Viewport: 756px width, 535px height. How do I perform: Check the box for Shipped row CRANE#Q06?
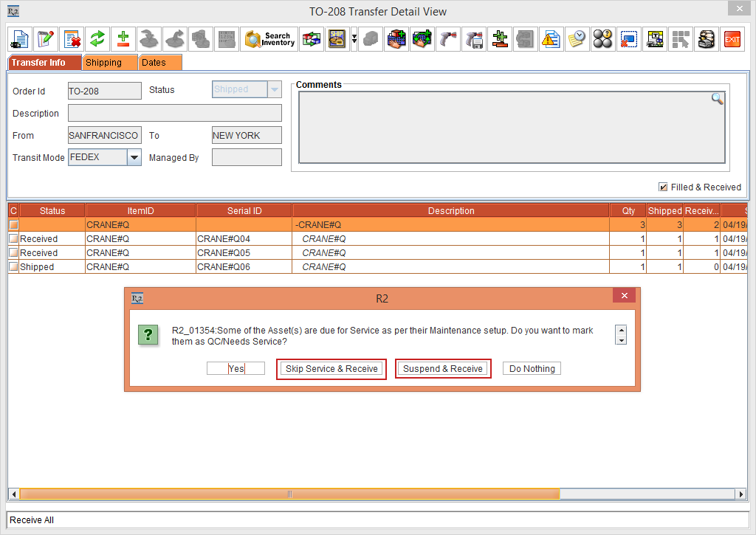coord(13,267)
